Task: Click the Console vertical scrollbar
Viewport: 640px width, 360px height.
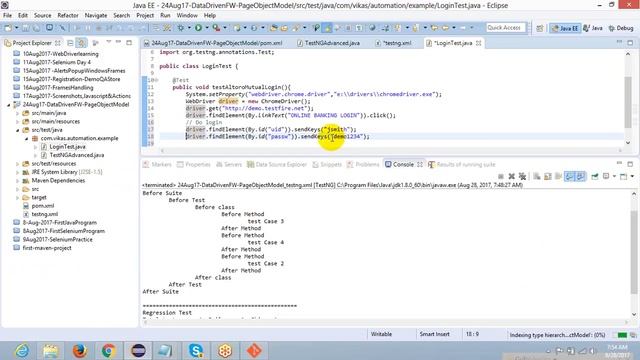Action: click(633, 253)
